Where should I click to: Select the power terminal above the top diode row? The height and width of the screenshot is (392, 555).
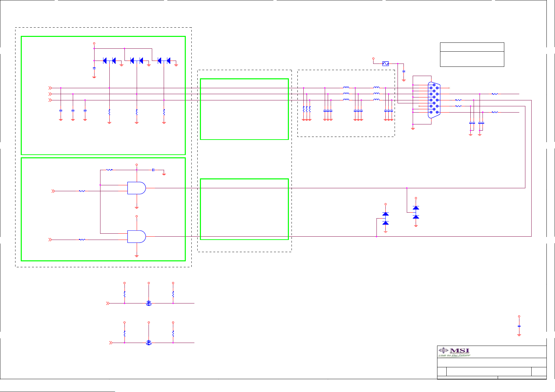tap(94, 43)
